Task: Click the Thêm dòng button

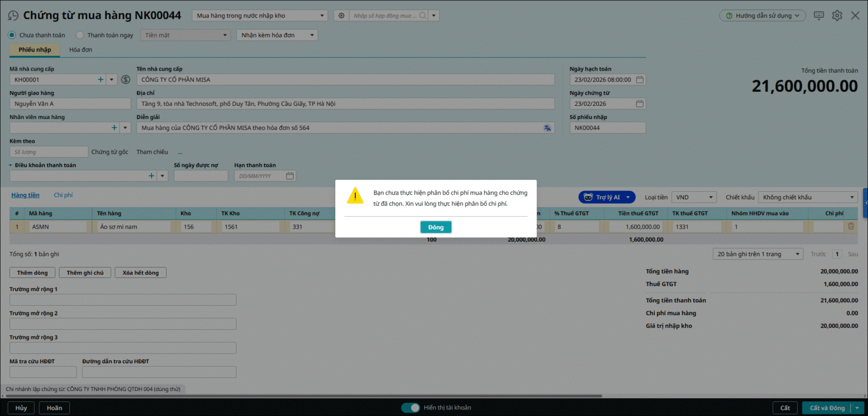Action: 32,273
